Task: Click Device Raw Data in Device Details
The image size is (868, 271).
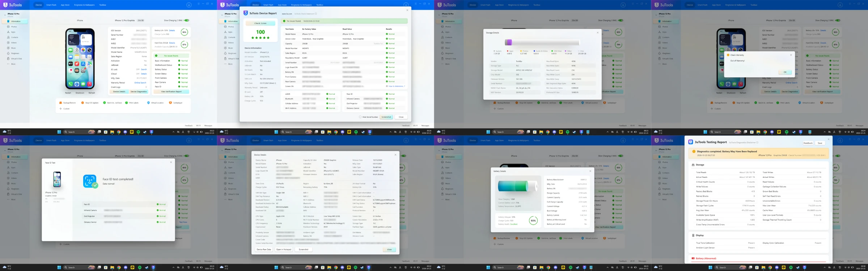Action: [x=264, y=250]
